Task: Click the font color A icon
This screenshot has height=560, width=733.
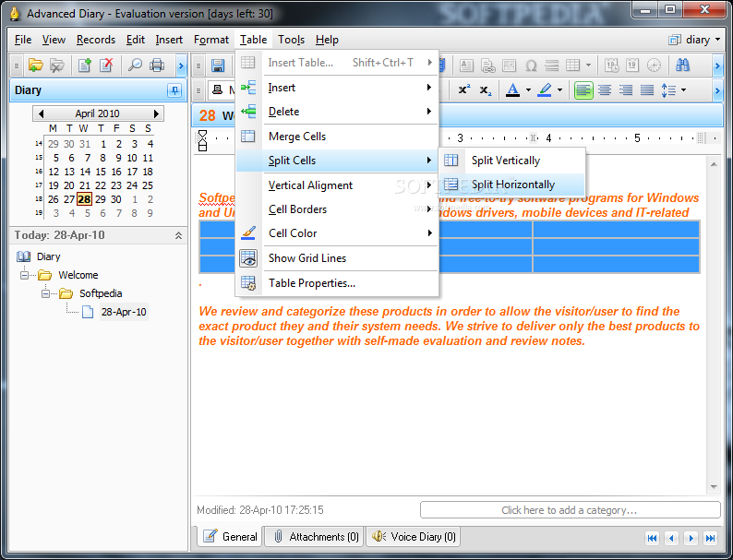Action: click(x=512, y=89)
